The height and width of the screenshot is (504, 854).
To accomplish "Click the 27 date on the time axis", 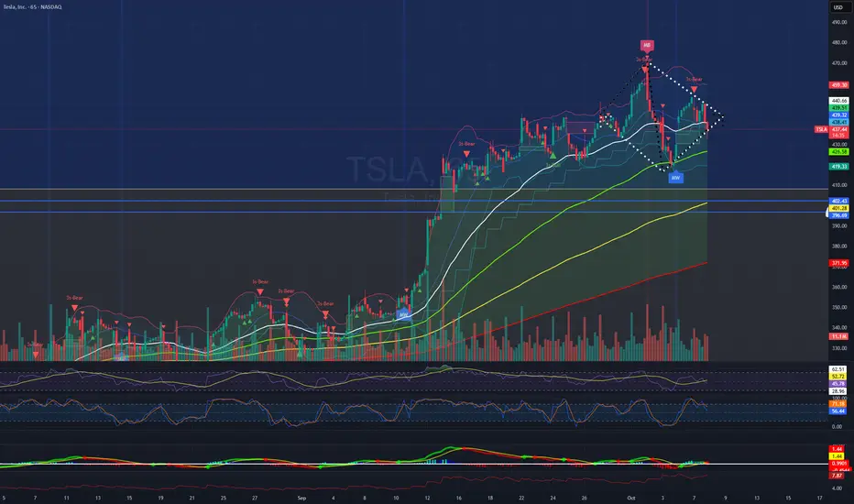I will coord(255,498).
